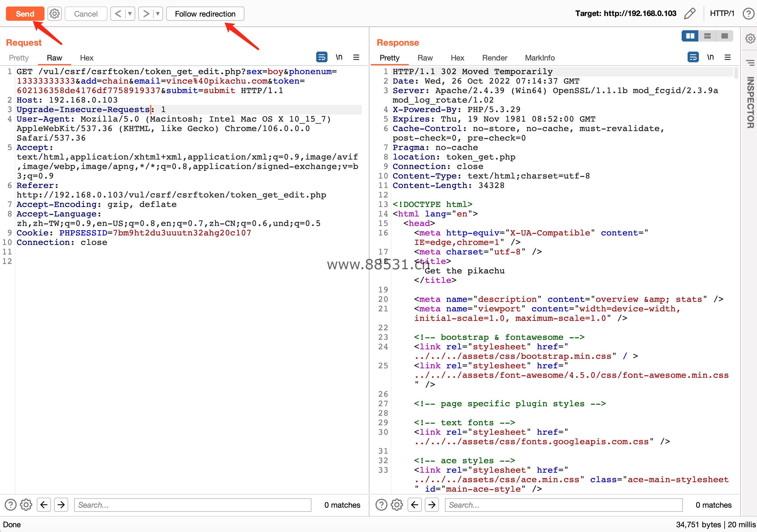Jump to next response search match

[x=432, y=505]
